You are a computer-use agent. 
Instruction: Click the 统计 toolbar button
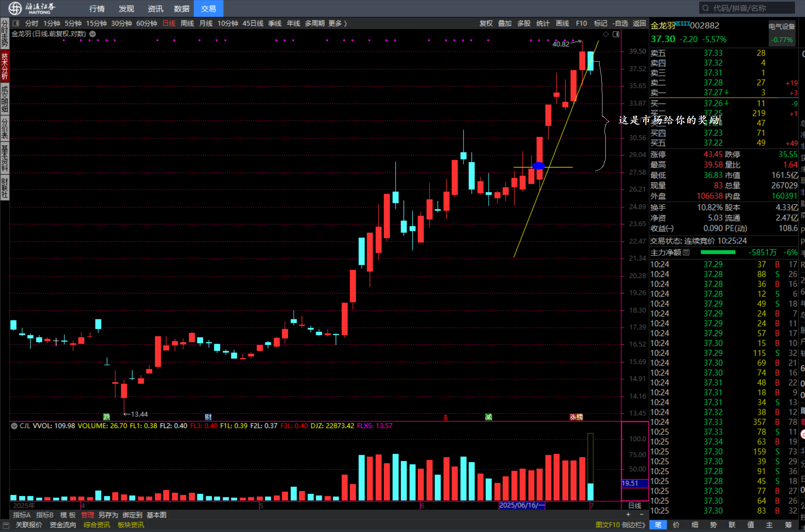pyautogui.click(x=543, y=23)
